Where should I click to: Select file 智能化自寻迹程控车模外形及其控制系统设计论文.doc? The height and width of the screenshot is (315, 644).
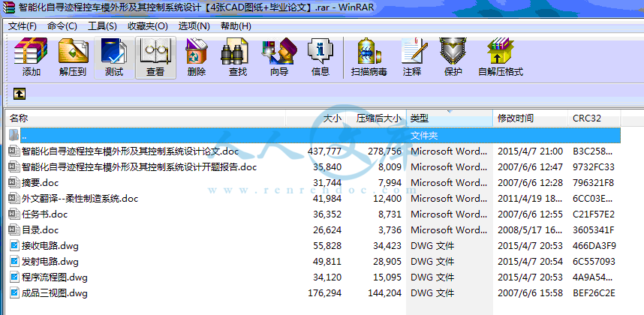coord(130,151)
